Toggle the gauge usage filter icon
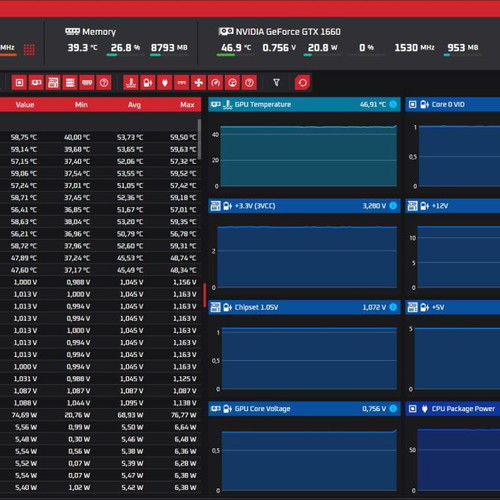Screen dimensions: 500x500 [215, 83]
